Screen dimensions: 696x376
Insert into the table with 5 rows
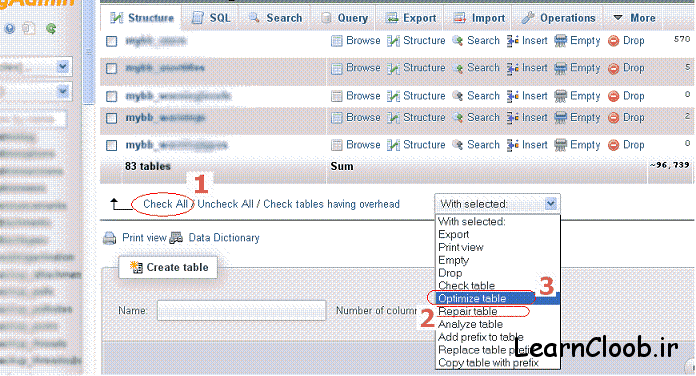pyautogui.click(x=527, y=68)
